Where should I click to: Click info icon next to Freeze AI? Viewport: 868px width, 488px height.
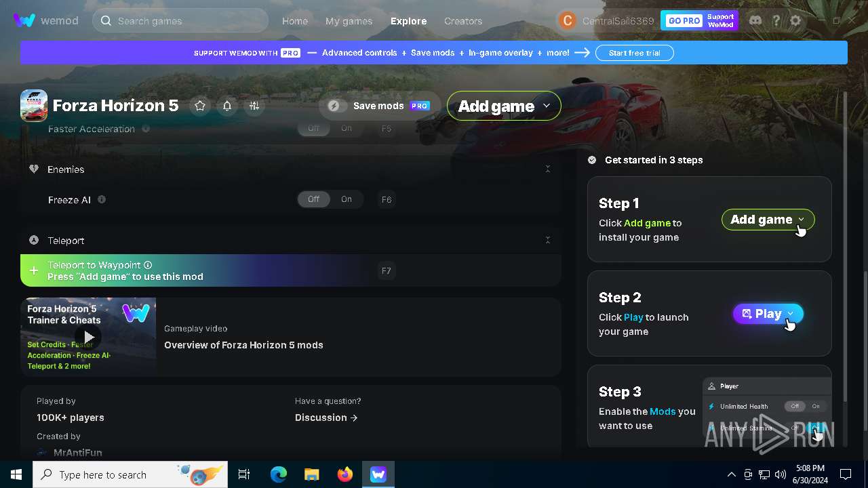[102, 199]
